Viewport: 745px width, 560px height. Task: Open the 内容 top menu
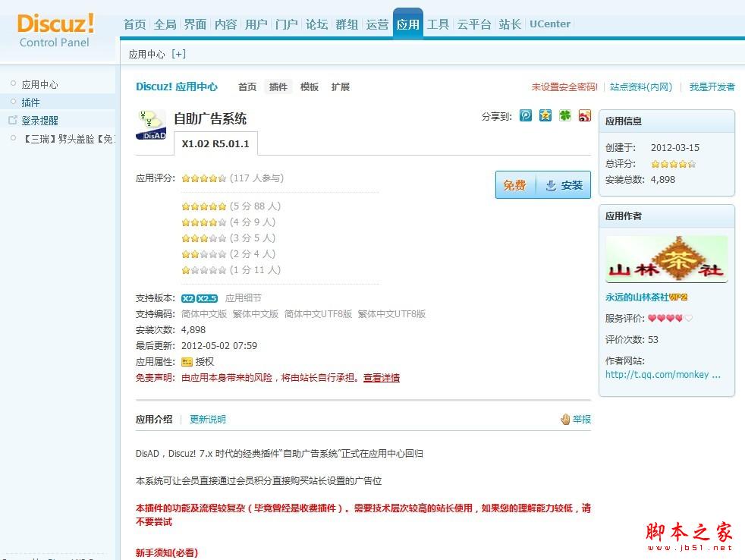coord(225,24)
